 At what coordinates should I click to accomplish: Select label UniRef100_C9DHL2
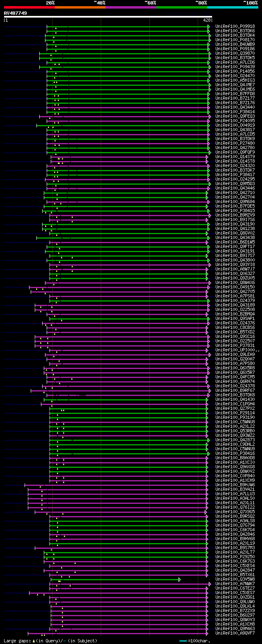tap(235, 445)
